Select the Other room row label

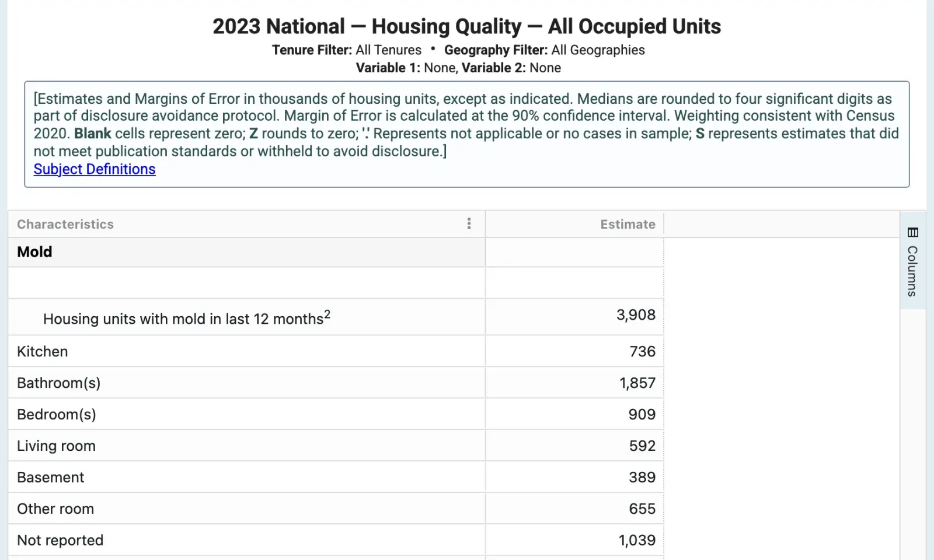55,509
